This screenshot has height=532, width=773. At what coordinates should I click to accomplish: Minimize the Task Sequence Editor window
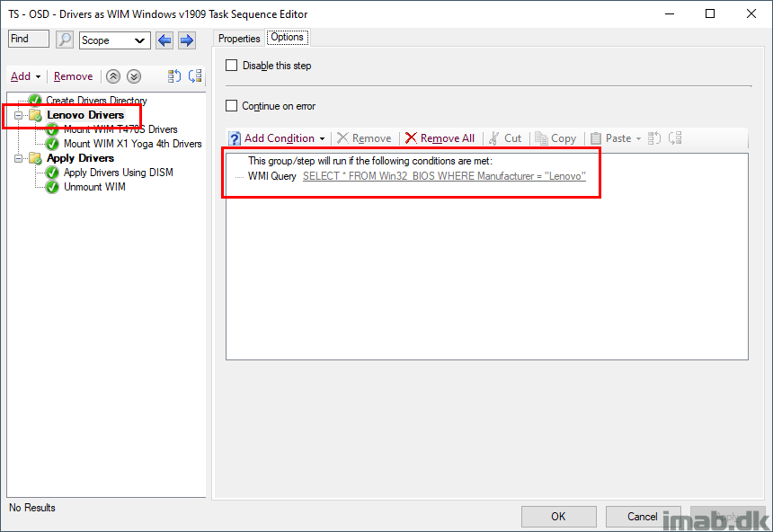tap(670, 13)
